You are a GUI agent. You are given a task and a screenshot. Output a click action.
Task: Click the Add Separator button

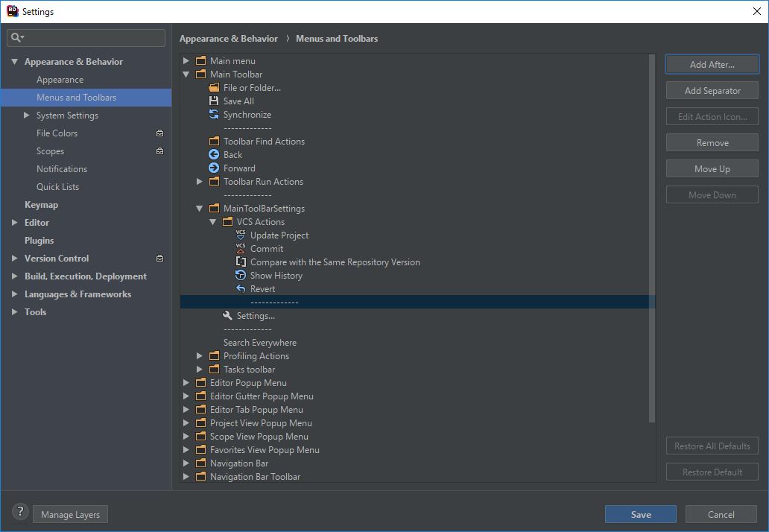(x=712, y=90)
